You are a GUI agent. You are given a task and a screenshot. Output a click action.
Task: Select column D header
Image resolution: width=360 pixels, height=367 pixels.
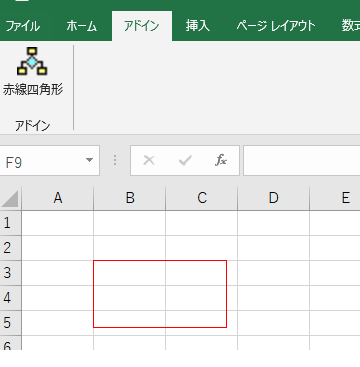click(x=274, y=198)
